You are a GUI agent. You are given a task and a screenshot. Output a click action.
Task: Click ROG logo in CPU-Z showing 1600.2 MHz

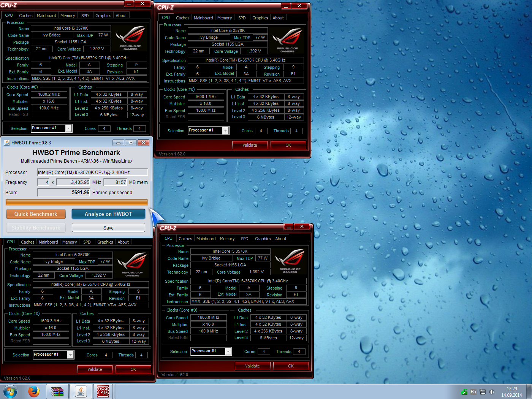(130, 38)
